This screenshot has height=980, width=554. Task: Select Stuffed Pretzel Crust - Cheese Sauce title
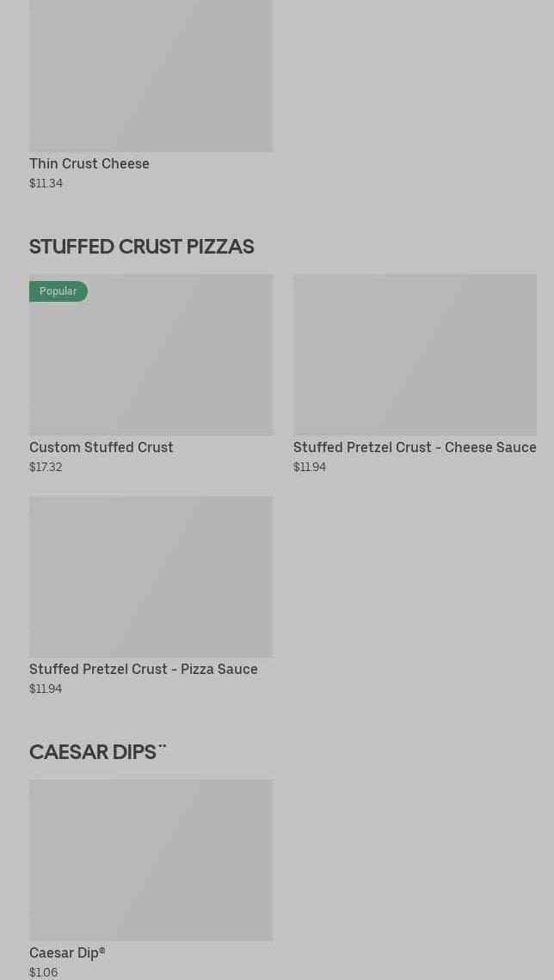[x=415, y=447]
